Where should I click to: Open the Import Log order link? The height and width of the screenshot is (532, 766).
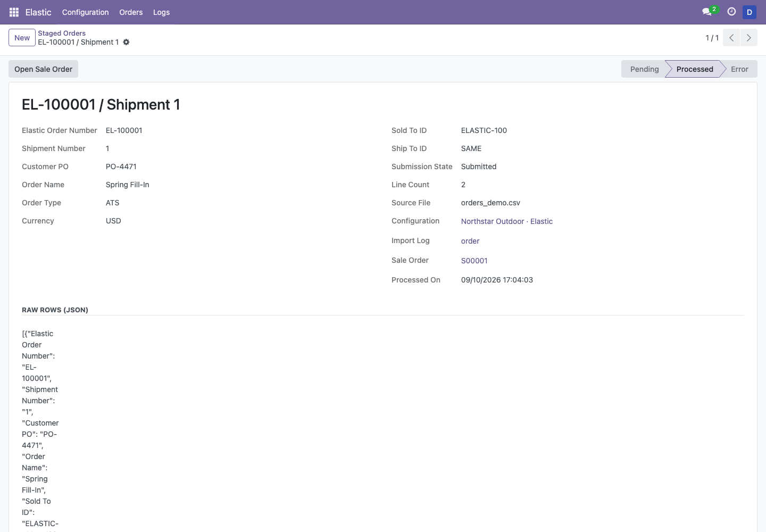point(470,241)
